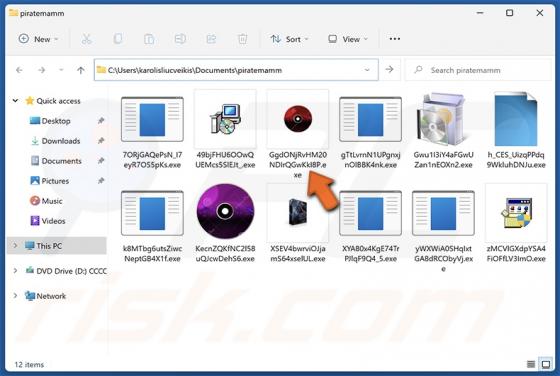Maximize the piratemamm window
560x376 pixels.
(x=510, y=13)
